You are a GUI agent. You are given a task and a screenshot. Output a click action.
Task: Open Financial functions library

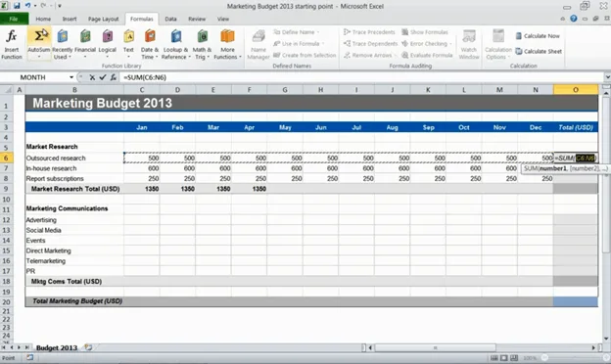(85, 44)
